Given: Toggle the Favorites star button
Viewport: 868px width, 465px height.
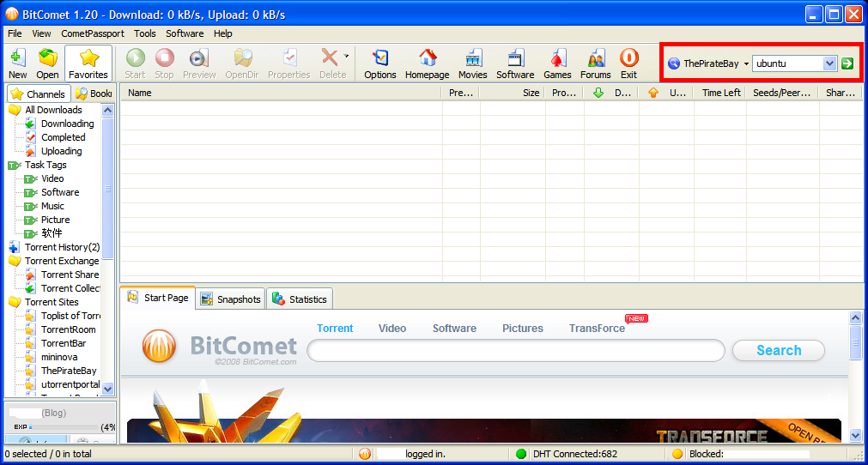Looking at the screenshot, I should tap(88, 63).
